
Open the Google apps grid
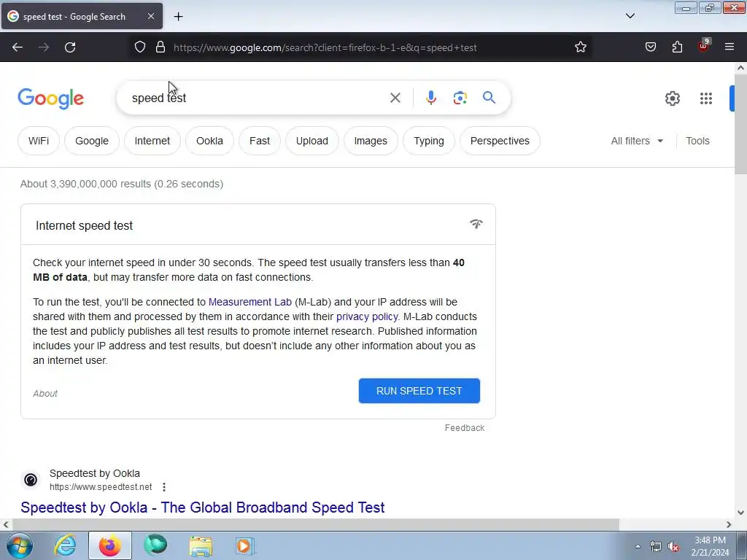tap(705, 98)
